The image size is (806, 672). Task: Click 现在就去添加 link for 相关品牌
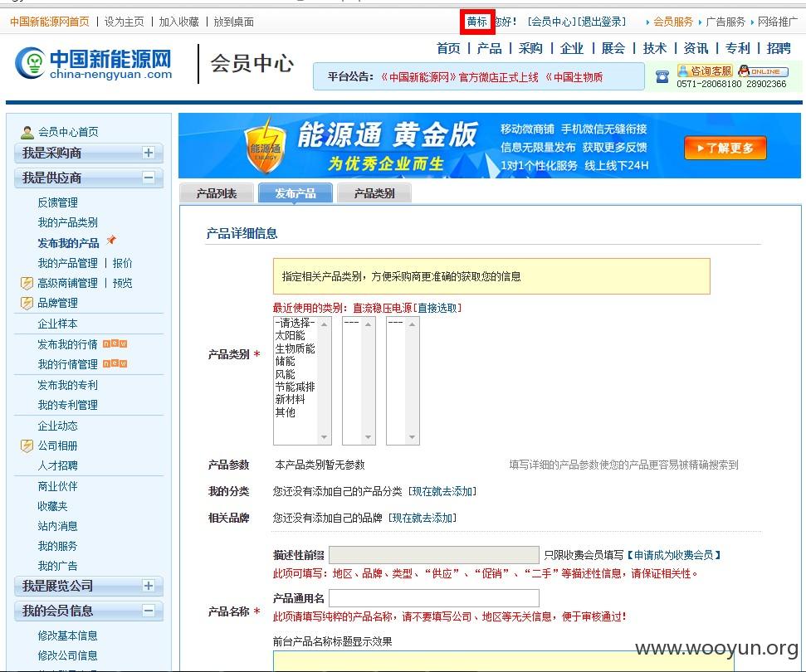(x=423, y=518)
